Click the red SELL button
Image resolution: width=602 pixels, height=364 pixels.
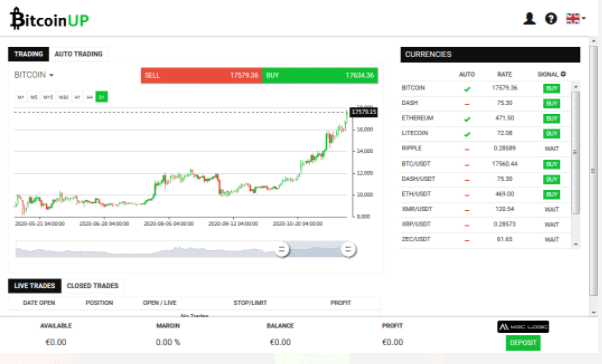pyautogui.click(x=202, y=75)
